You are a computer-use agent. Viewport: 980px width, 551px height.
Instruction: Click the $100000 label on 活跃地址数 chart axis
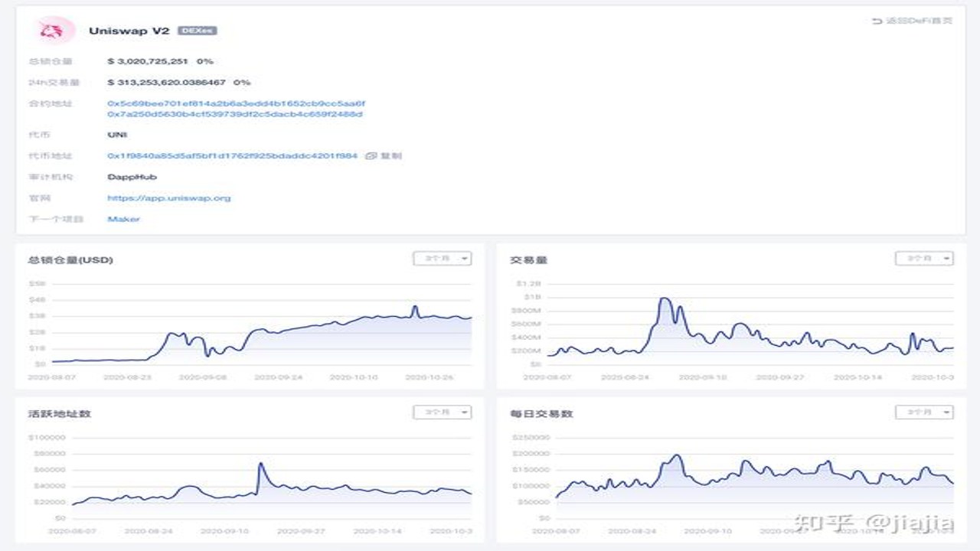point(47,438)
